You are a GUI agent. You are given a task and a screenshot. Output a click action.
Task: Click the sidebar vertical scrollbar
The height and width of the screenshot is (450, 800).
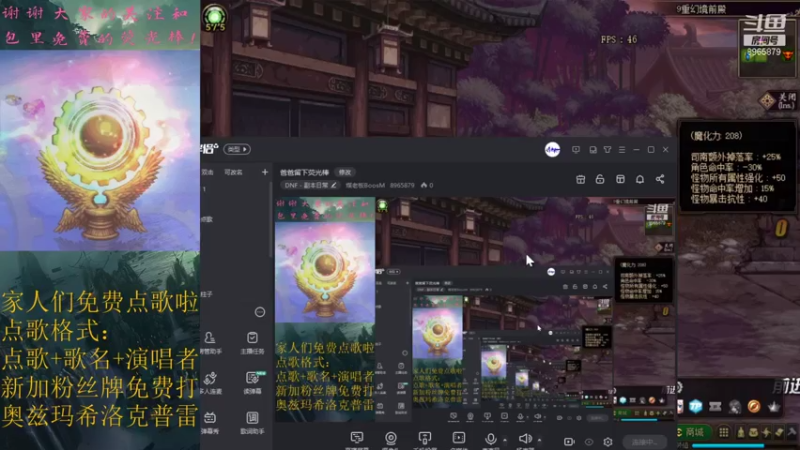[x=271, y=219]
